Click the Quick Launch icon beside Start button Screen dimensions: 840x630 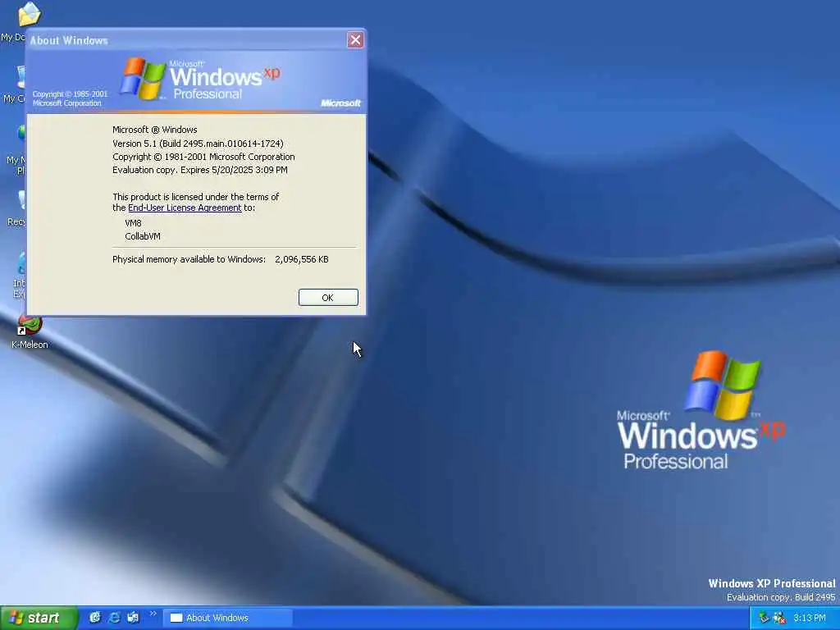pyautogui.click(x=95, y=618)
